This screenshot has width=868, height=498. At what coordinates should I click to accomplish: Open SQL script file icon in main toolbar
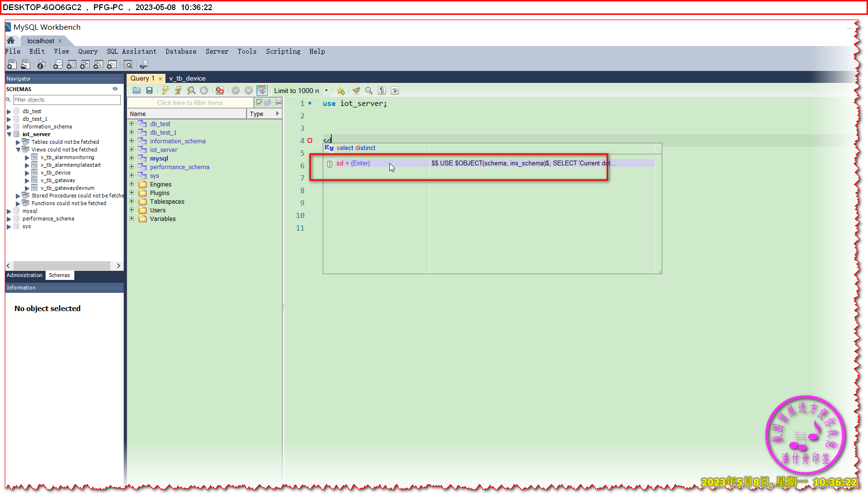click(26, 64)
